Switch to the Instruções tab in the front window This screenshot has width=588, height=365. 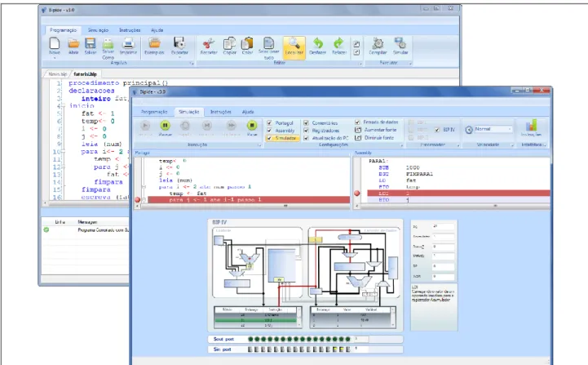(x=220, y=112)
